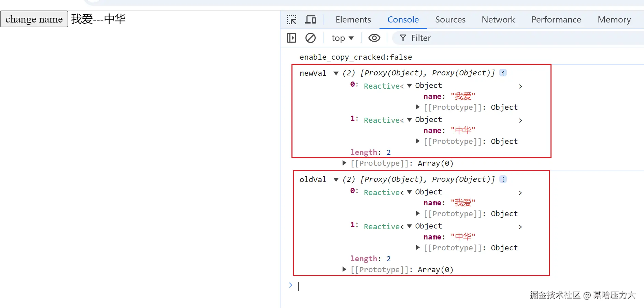Switch to the Console tab

pyautogui.click(x=403, y=19)
